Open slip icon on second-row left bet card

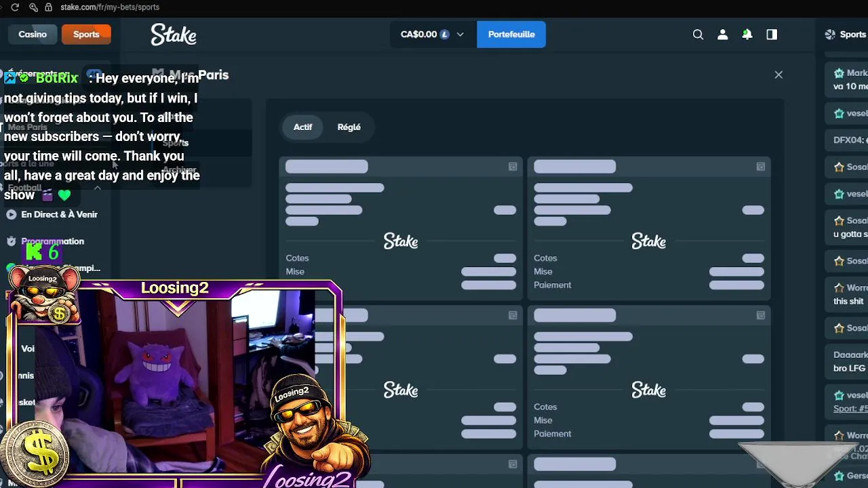(x=513, y=315)
